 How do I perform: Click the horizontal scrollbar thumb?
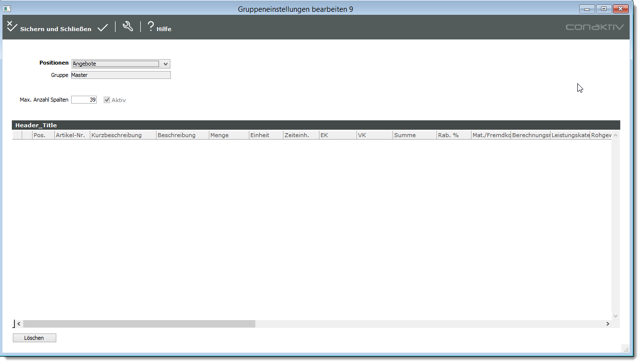click(x=139, y=324)
